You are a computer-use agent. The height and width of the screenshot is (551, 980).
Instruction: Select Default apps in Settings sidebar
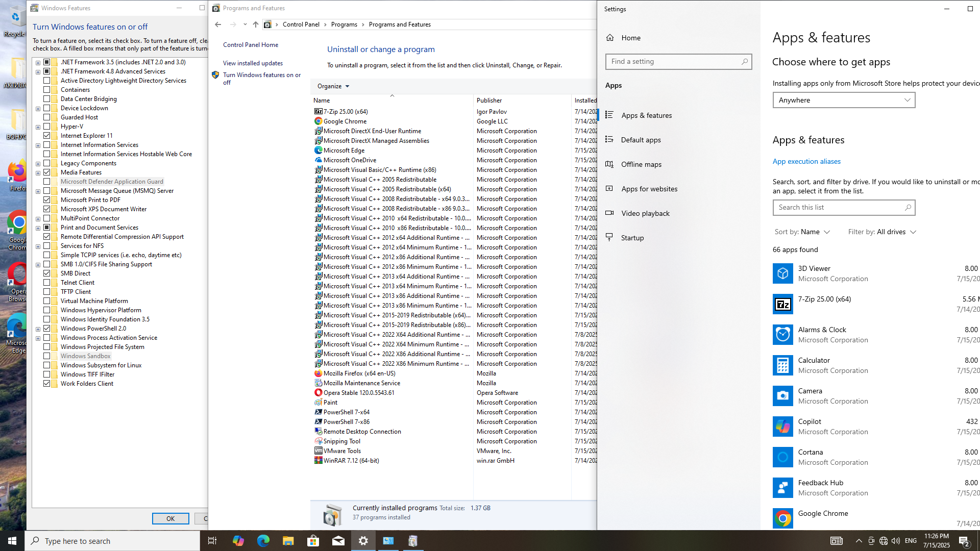coord(679,140)
